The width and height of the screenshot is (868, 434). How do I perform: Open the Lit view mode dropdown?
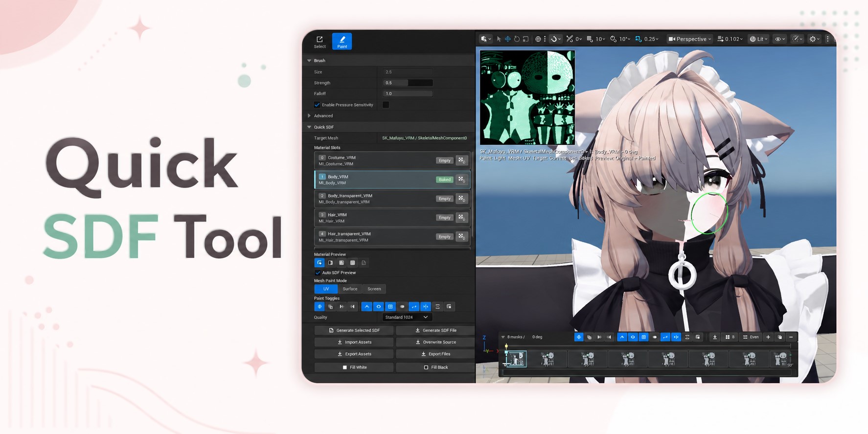(x=758, y=39)
